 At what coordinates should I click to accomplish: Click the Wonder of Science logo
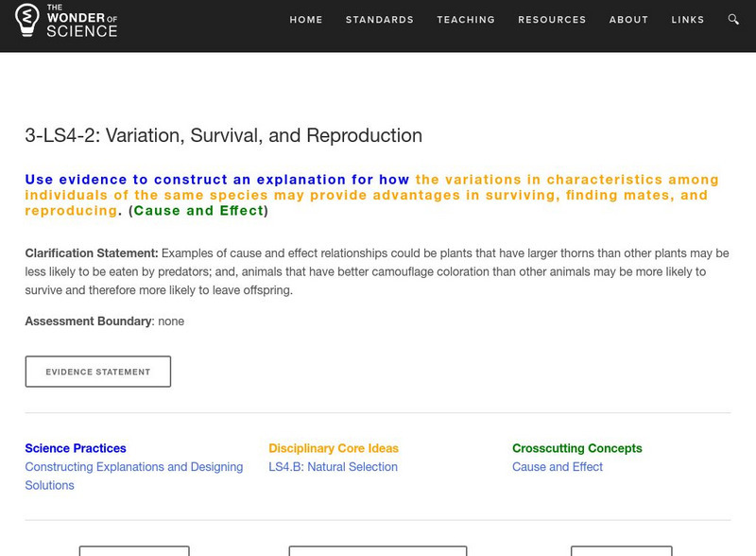66,19
